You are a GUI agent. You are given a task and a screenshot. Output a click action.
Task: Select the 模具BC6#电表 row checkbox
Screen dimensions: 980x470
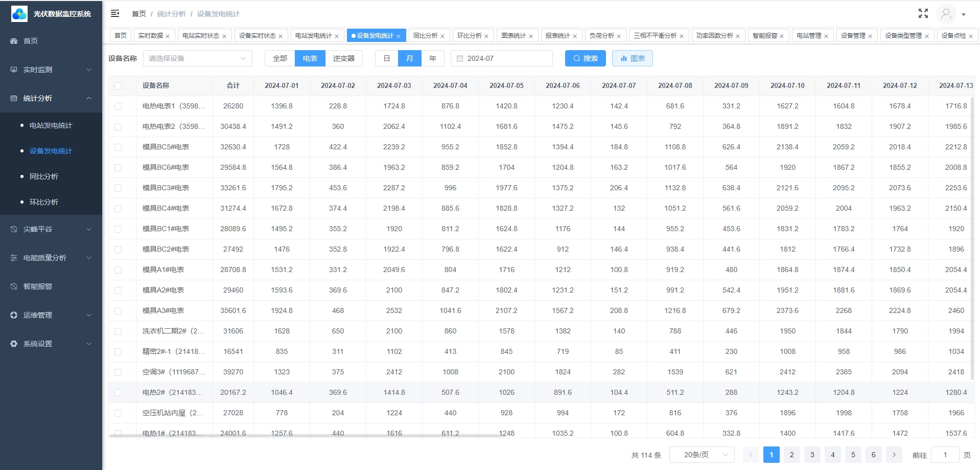pyautogui.click(x=118, y=168)
